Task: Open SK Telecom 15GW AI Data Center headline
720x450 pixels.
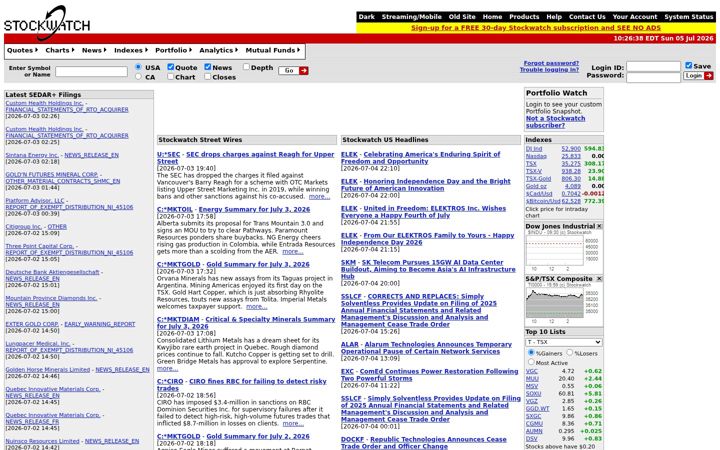Action: click(x=428, y=270)
